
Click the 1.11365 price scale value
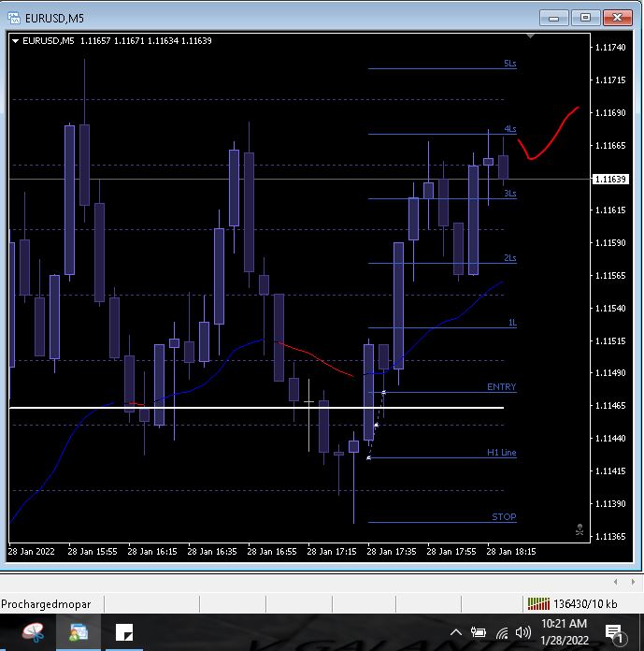coord(610,536)
